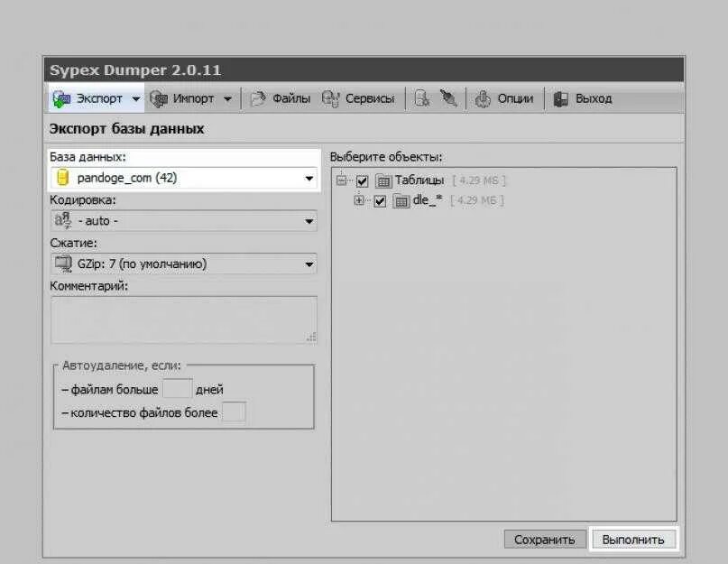This screenshot has height=564, width=728.
Task: Click the Импорт toolbar icon
Action: pyautogui.click(x=159, y=99)
